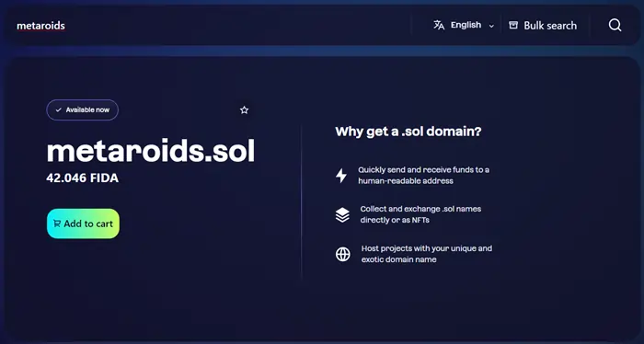Open Bulk search

pos(543,26)
